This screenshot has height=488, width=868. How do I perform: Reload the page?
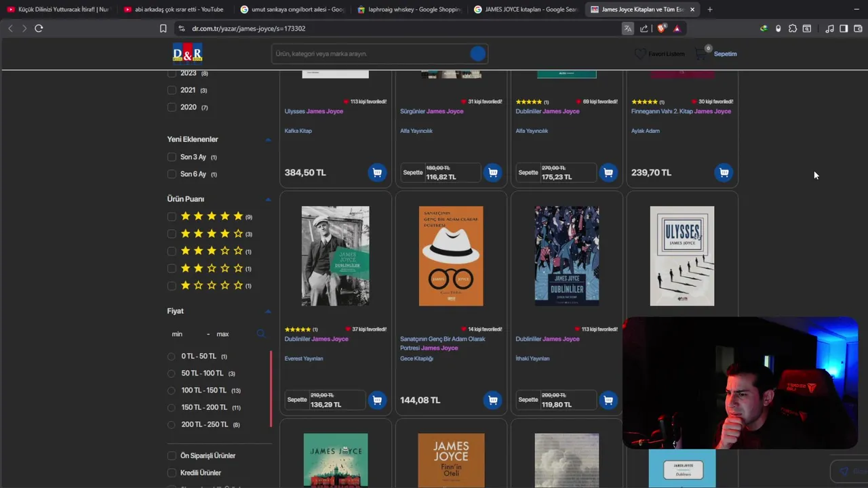pyautogui.click(x=39, y=28)
